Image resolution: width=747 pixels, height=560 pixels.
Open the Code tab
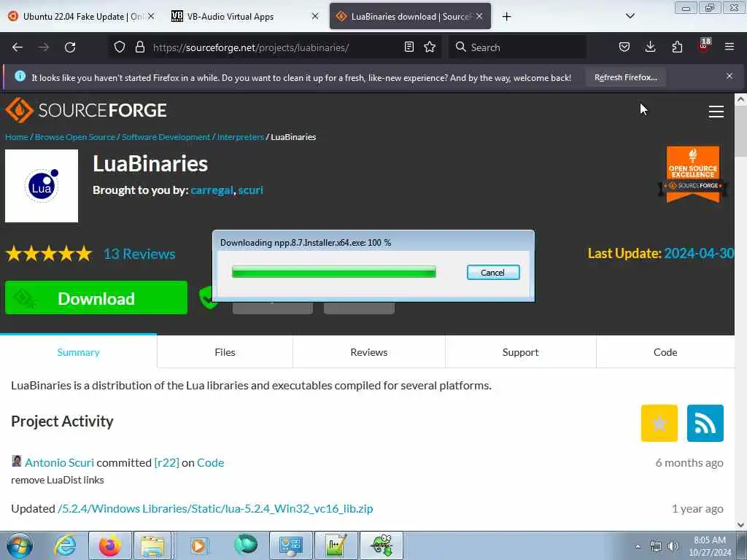click(x=665, y=352)
